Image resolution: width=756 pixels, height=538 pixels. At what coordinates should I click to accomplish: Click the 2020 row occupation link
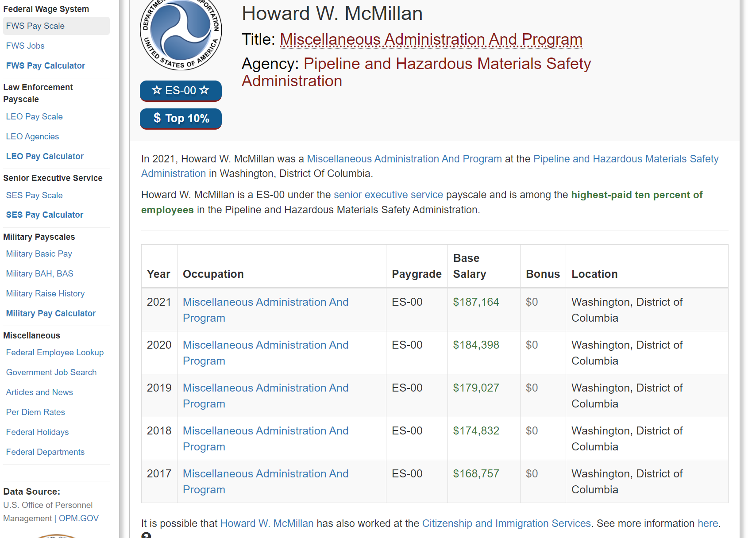[266, 353]
